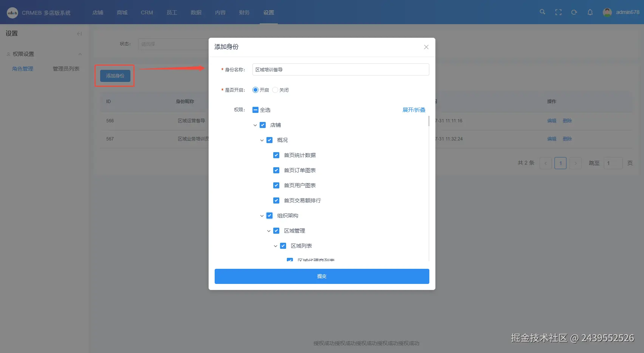Screen dimensions: 644x353
Task: Toggle fullscreen mode icon
Action: [558, 12]
